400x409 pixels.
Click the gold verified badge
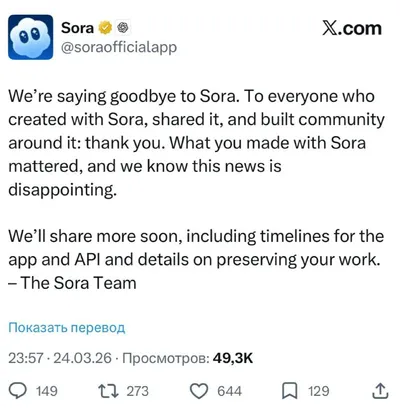pyautogui.click(x=105, y=28)
